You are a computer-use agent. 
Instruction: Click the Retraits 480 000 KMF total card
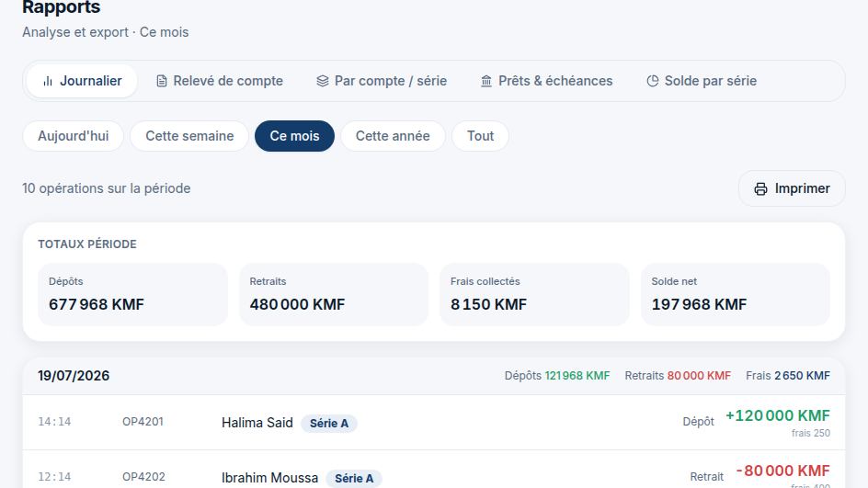(334, 294)
